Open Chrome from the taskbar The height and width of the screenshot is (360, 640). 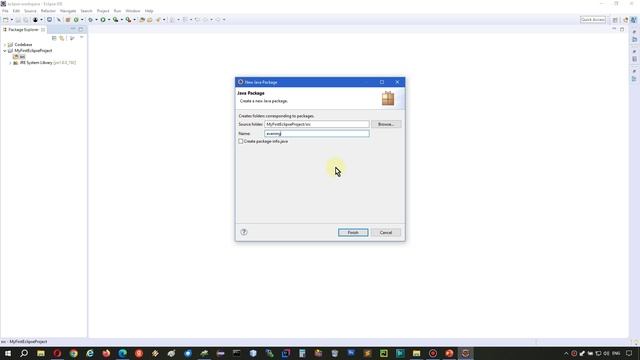tap(73, 353)
